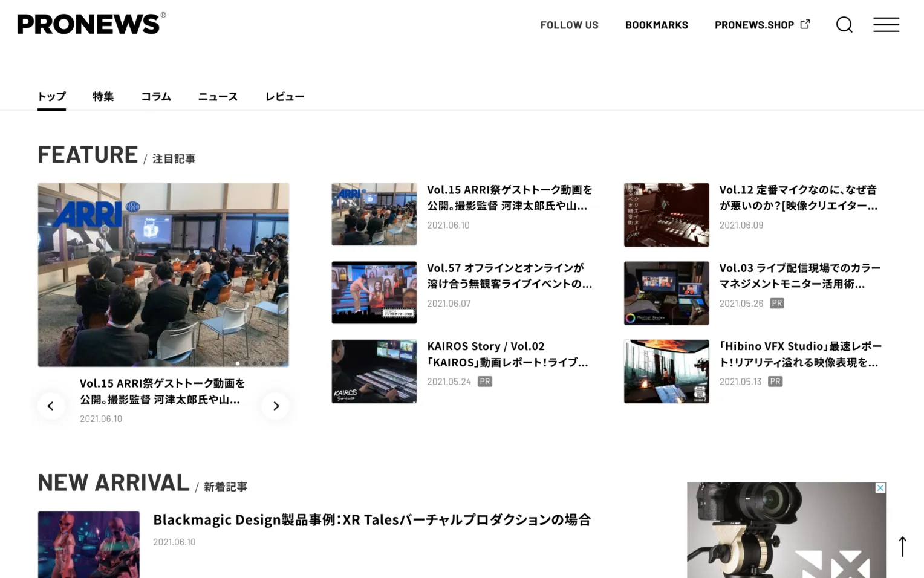Open Vol.57 オフラインとオンライン article

510,276
